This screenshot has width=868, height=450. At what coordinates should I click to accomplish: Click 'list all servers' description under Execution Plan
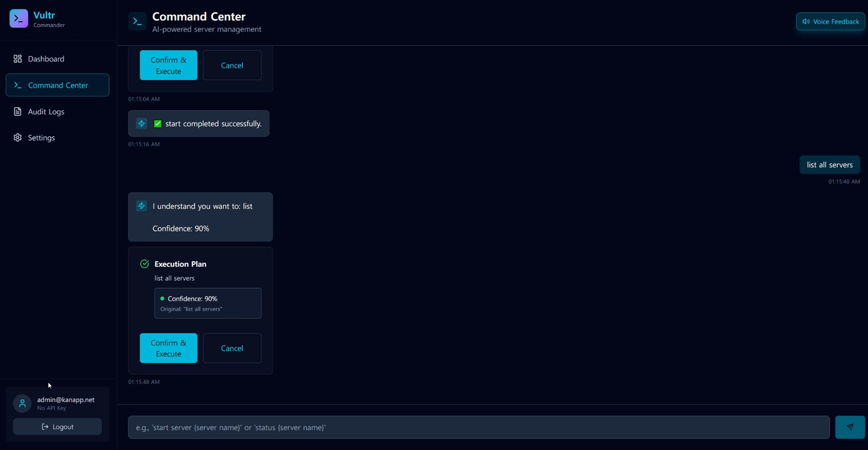[174, 279]
